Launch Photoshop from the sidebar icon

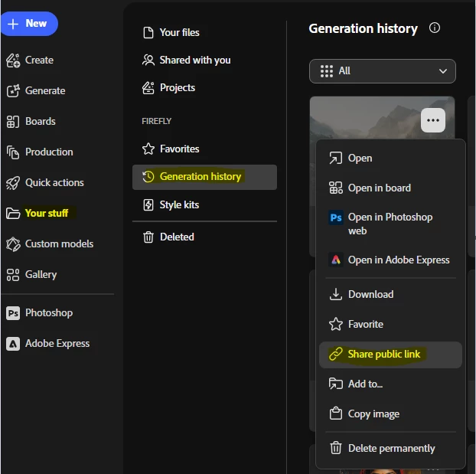pyautogui.click(x=13, y=313)
